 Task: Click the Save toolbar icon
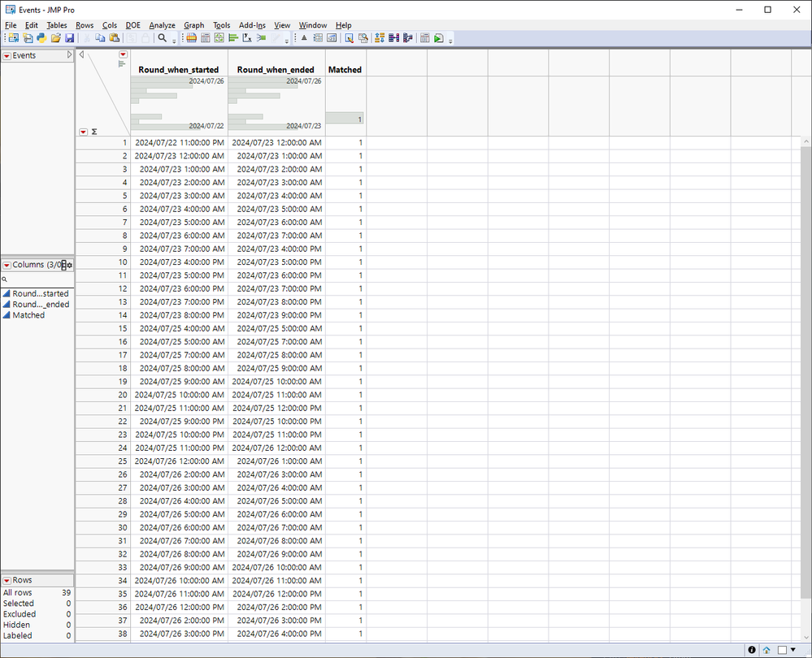pos(71,37)
